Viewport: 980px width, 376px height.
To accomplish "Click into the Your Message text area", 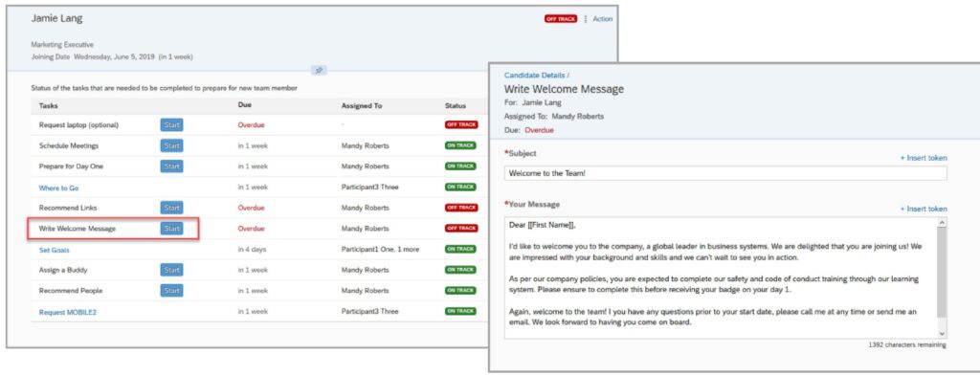I will pyautogui.click(x=721, y=278).
